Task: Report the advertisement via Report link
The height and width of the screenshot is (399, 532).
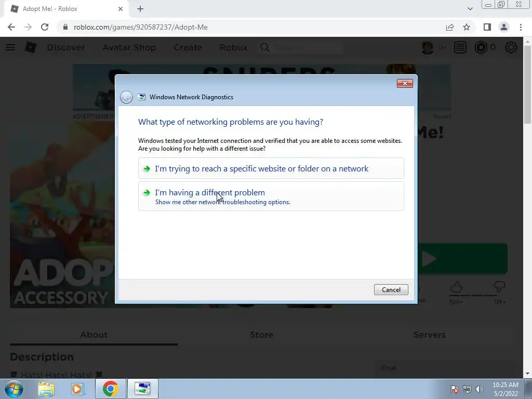Action: (x=442, y=116)
